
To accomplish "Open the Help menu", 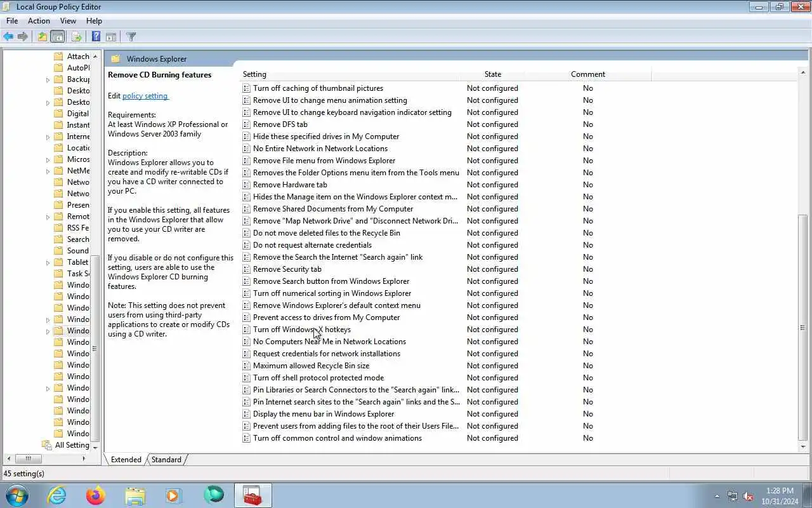I will pyautogui.click(x=94, y=21).
